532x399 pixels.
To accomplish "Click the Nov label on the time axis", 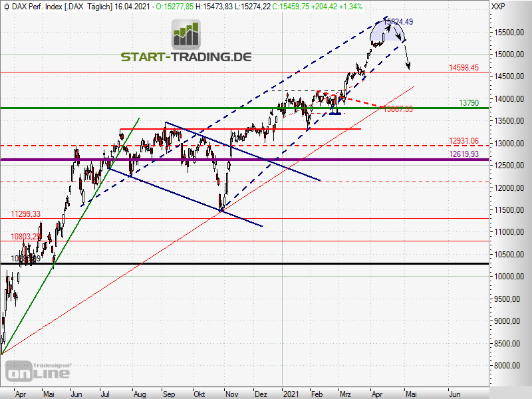I will tap(231, 394).
